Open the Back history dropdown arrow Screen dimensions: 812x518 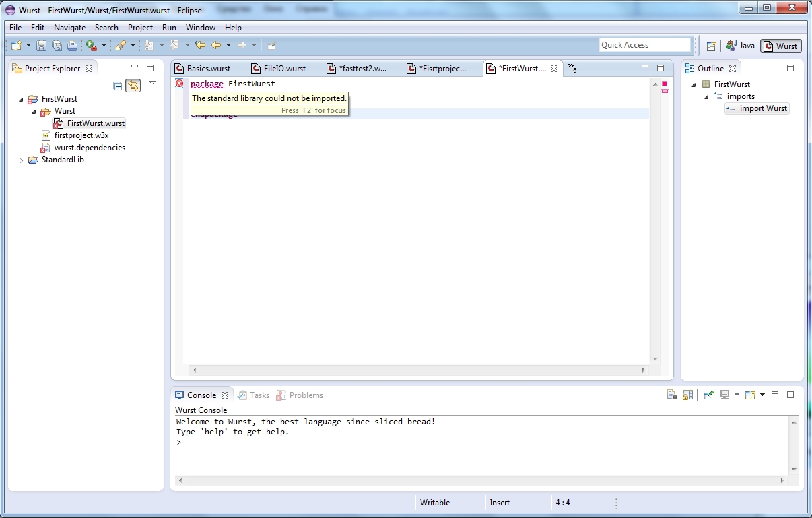coord(228,45)
